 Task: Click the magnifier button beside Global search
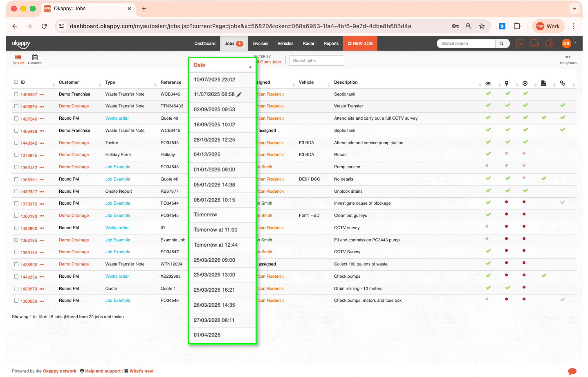[x=501, y=43]
